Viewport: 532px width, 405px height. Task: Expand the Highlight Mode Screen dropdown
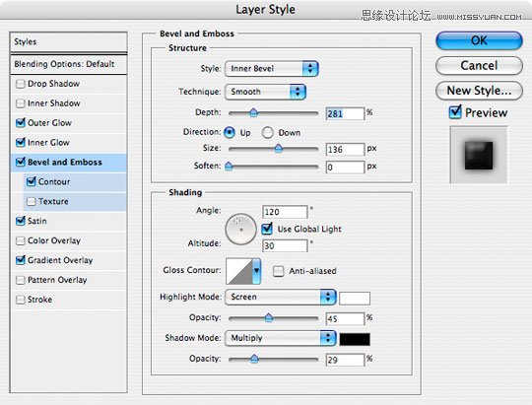(x=281, y=297)
